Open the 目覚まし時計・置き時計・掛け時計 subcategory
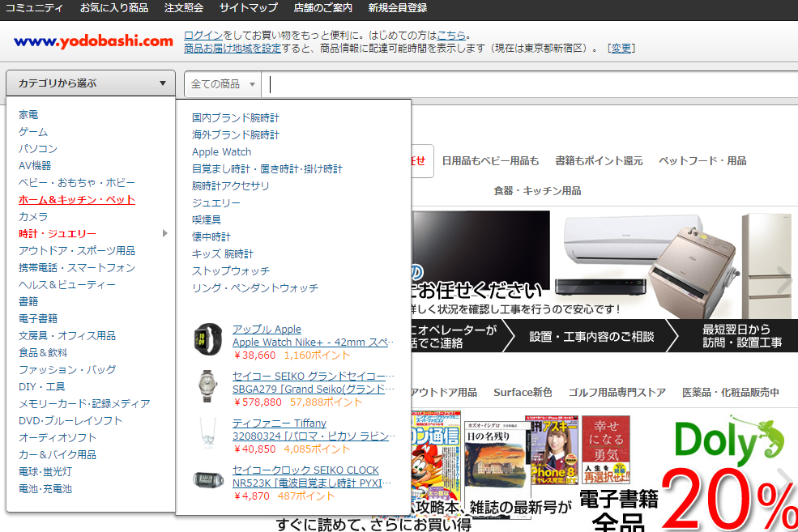Image resolution: width=798 pixels, height=532 pixels. (x=267, y=168)
